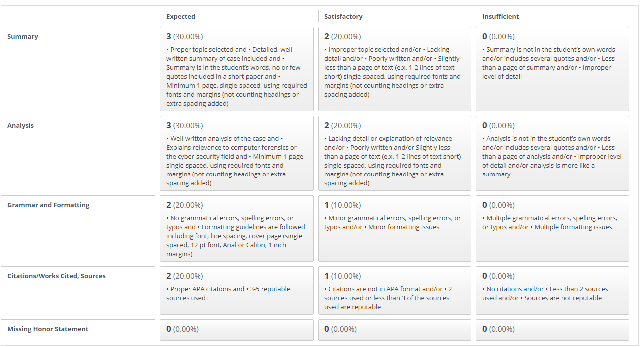Screen dimensions: 644x347
Task: Choose Satisfactory rating for Analysis criterion
Action: point(394,153)
